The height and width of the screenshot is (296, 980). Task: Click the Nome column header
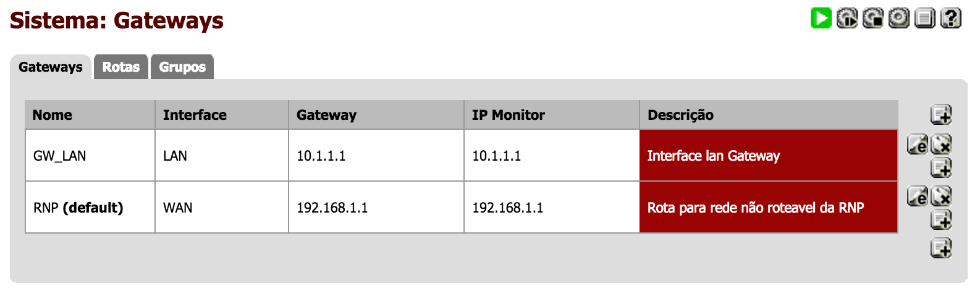point(90,115)
